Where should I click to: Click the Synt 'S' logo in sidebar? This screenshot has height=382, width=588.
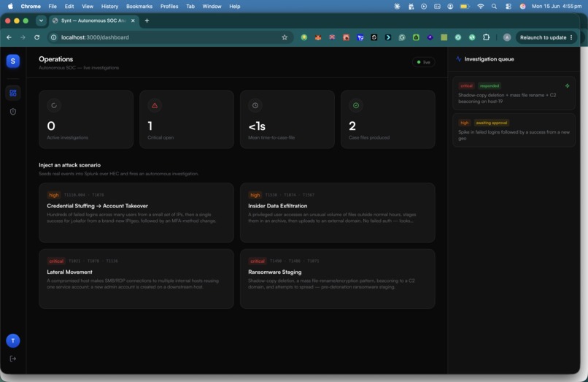click(x=12, y=61)
